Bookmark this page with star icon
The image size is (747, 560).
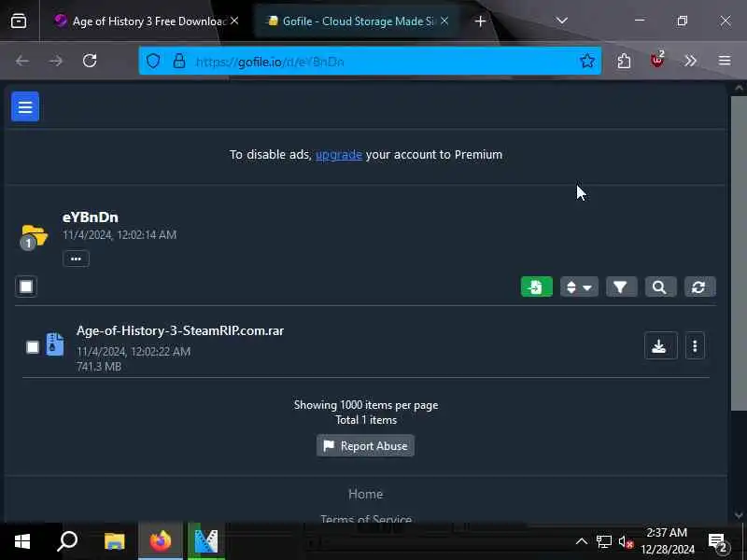pyautogui.click(x=587, y=61)
